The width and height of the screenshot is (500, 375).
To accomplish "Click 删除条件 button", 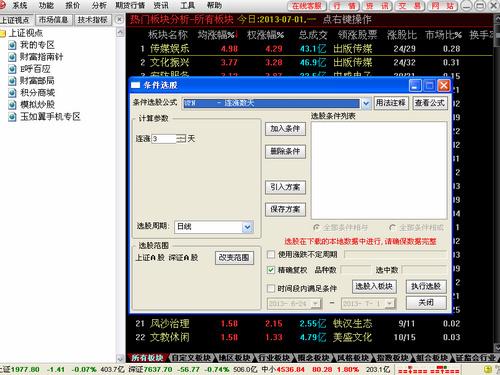I will pyautogui.click(x=285, y=152).
